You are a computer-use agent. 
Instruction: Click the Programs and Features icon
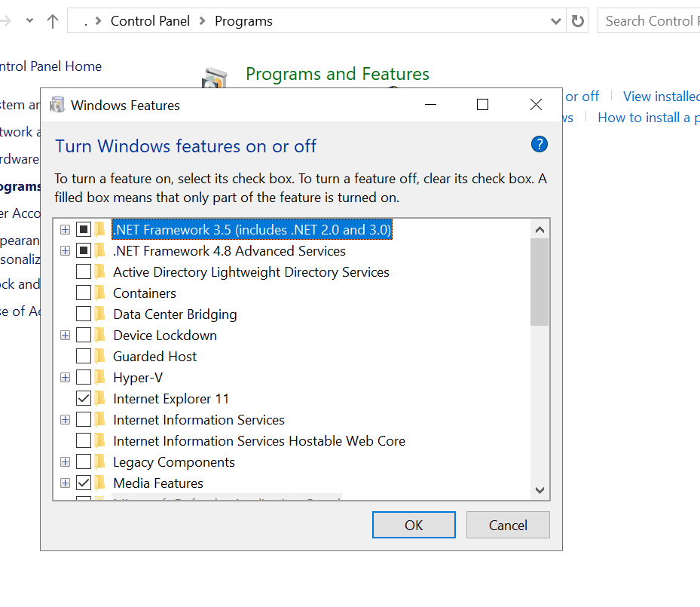tap(215, 78)
